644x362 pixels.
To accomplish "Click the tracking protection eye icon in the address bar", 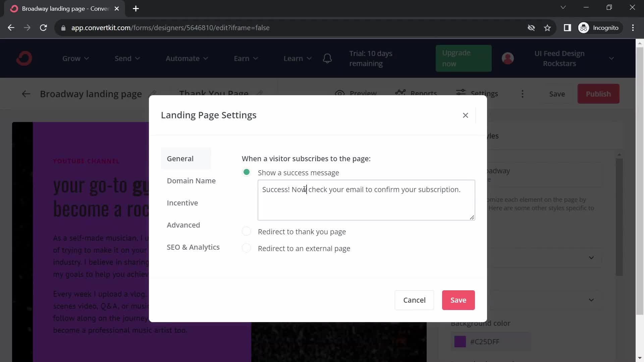I will (531, 28).
